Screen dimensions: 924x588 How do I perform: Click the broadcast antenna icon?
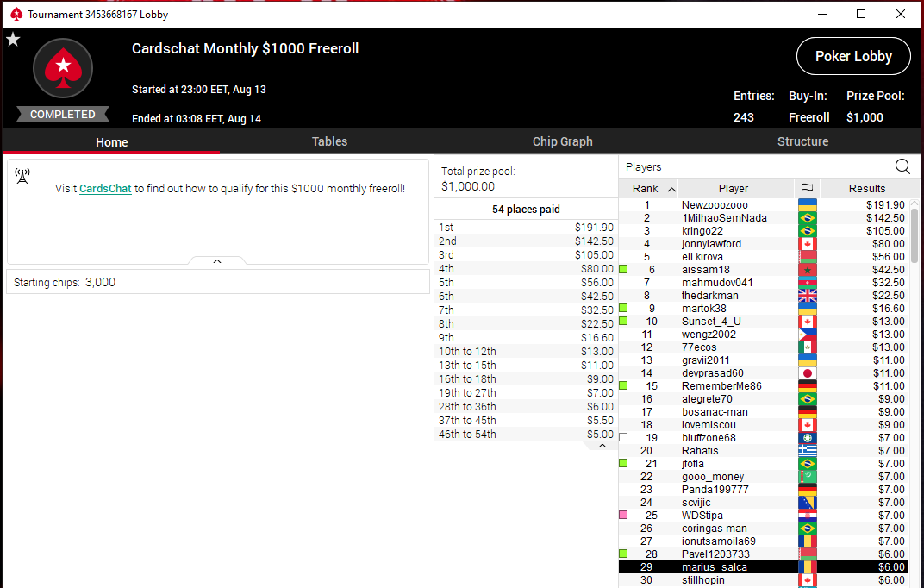click(22, 176)
